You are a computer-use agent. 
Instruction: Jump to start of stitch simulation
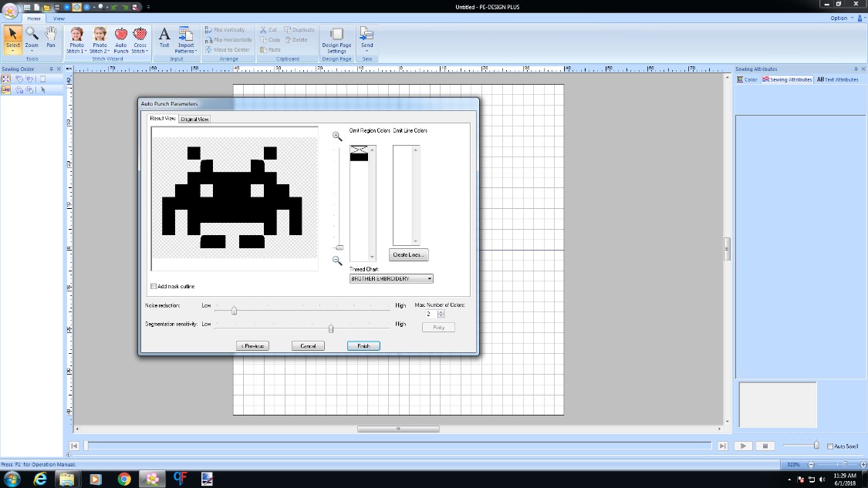[73, 446]
